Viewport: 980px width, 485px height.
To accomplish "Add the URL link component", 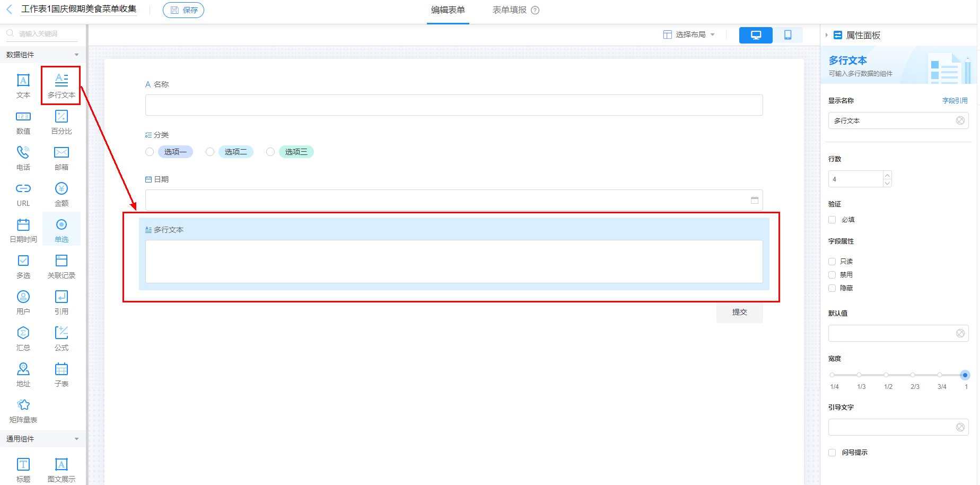I will coord(23,195).
